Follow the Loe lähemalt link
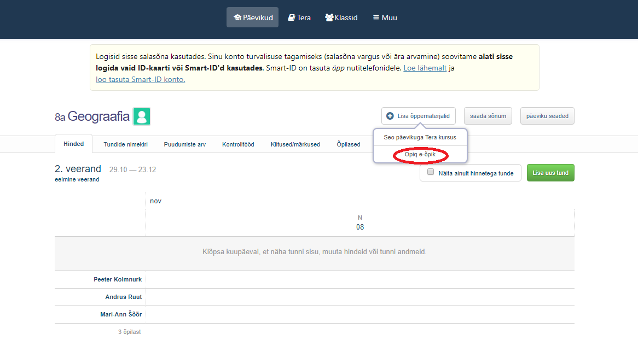The width and height of the screenshot is (638, 364). coord(425,68)
